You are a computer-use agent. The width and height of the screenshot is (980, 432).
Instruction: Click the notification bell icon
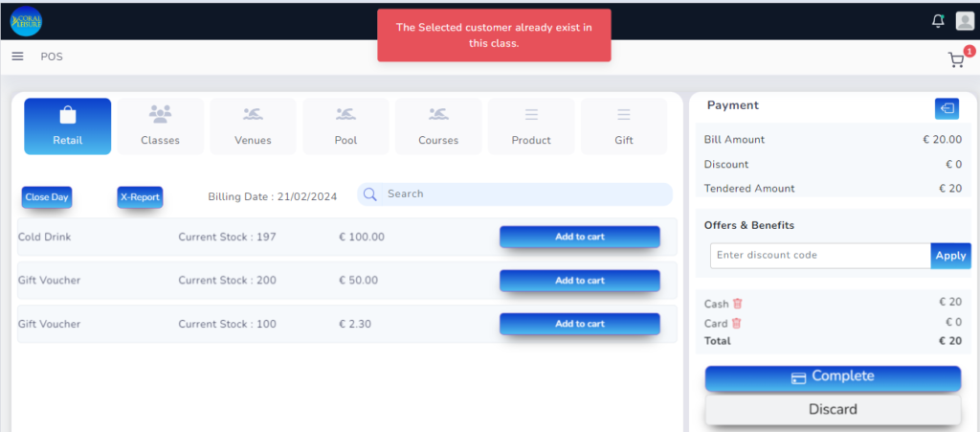click(938, 21)
